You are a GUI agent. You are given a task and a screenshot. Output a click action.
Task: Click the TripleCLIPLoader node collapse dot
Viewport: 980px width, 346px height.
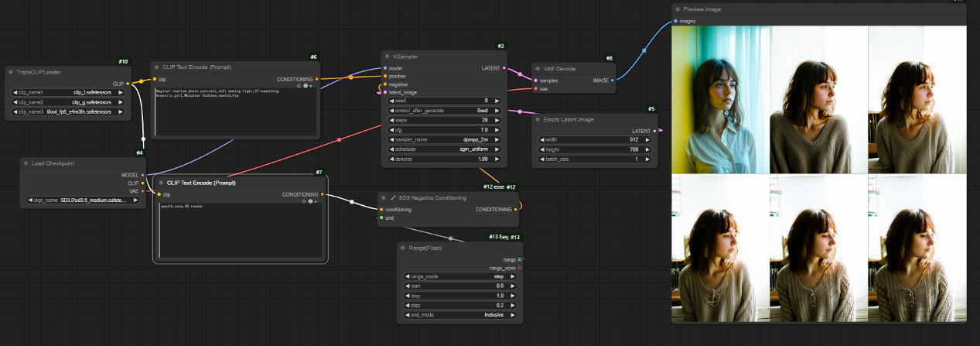coord(11,72)
